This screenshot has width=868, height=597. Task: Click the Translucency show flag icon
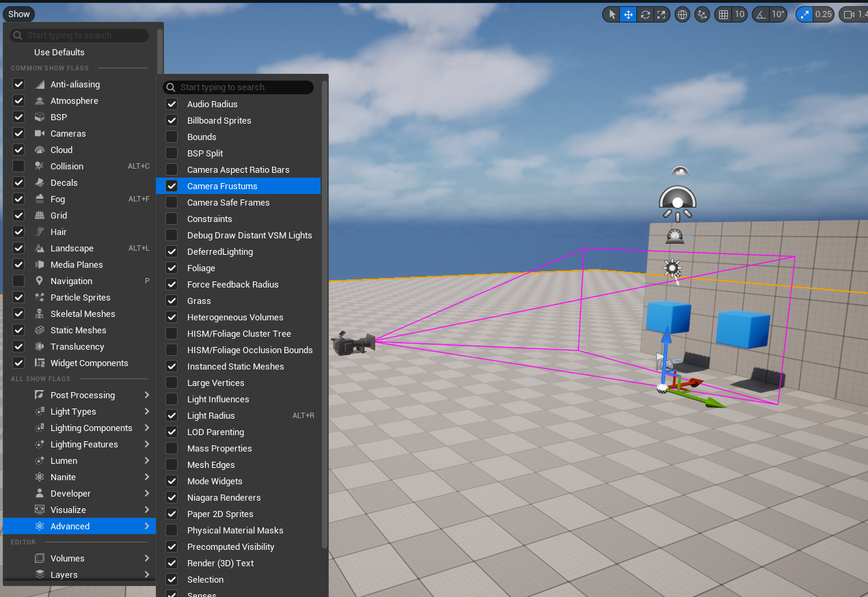[39, 346]
